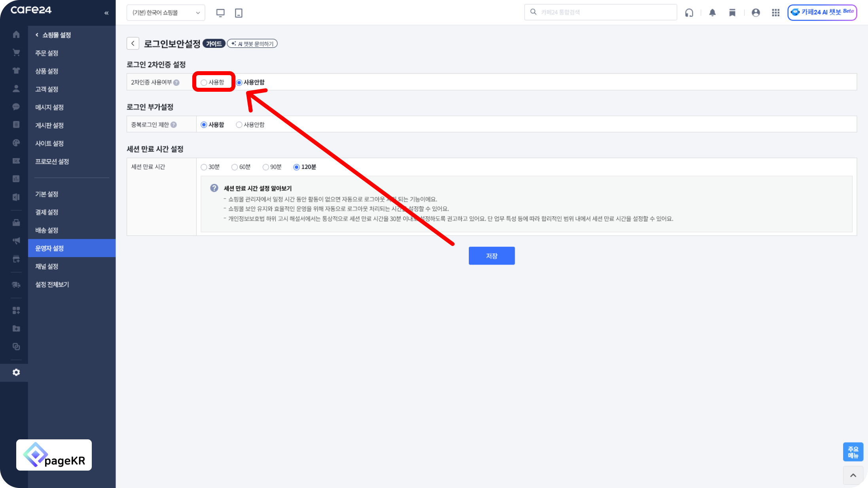
Task: Open the headset support icon
Action: click(689, 13)
